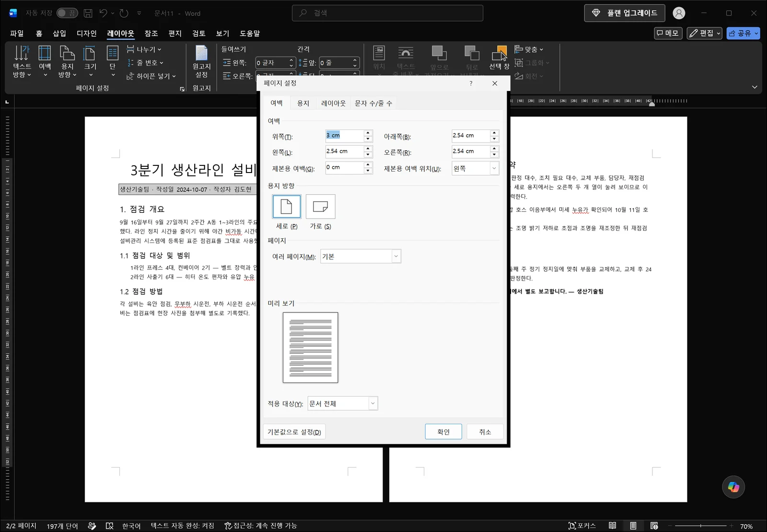Open the 검토 ribbon tab
Image resolution: width=767 pixels, height=532 pixels.
[199, 33]
